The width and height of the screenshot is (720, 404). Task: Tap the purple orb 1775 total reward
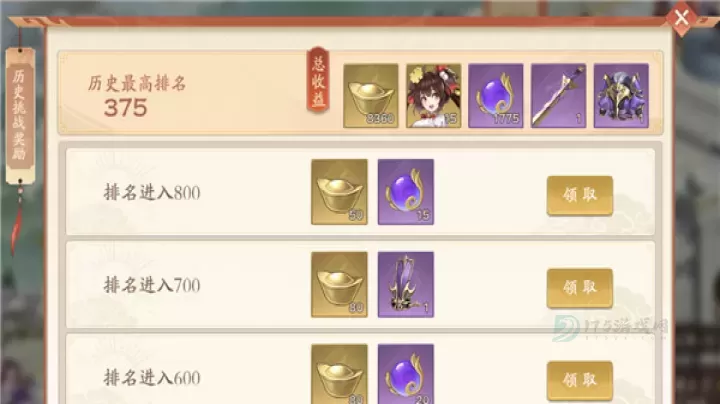pos(495,95)
